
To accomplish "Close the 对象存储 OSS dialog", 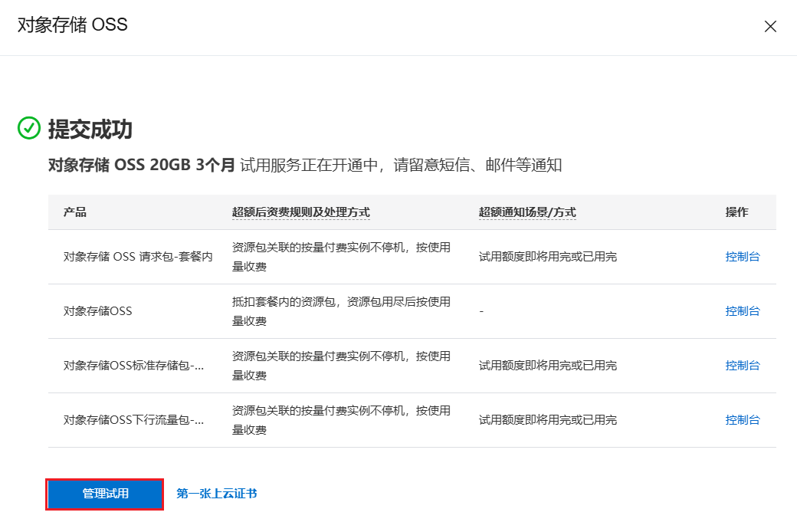I will (x=770, y=27).
